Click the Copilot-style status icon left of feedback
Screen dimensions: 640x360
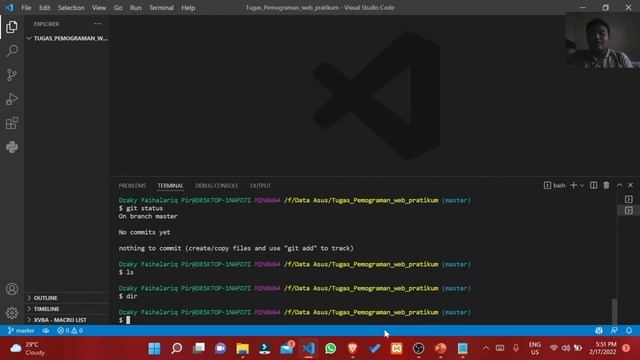point(599,331)
